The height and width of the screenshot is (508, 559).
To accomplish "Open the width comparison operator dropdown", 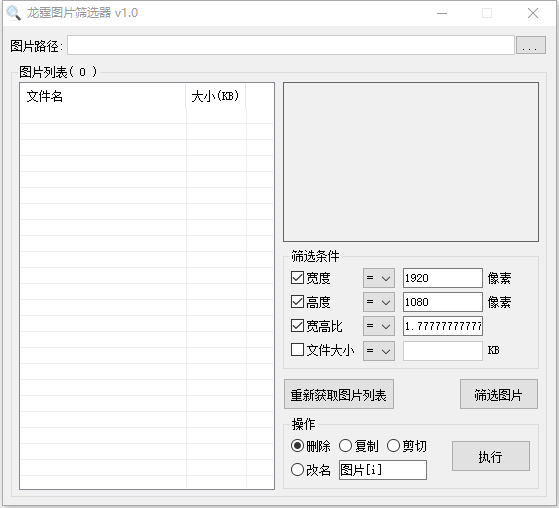I will pos(379,278).
